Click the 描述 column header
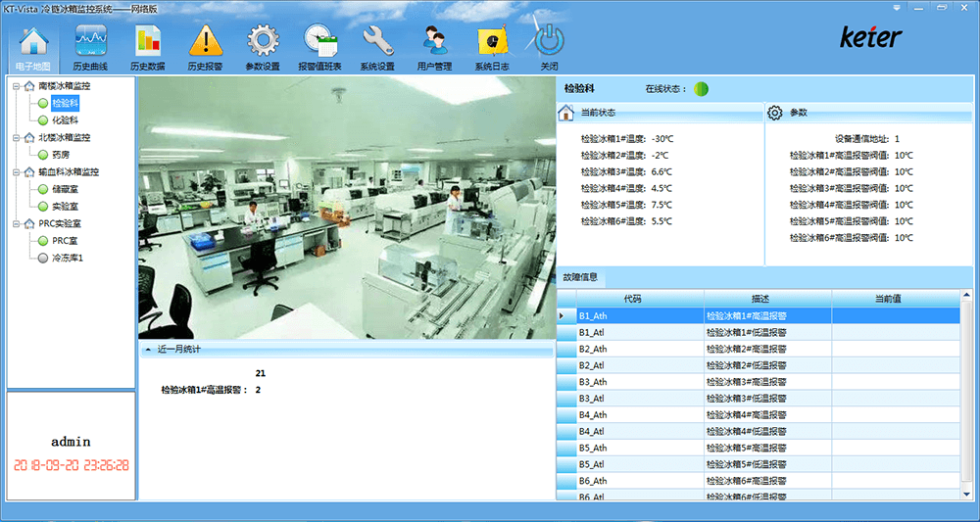 767,299
